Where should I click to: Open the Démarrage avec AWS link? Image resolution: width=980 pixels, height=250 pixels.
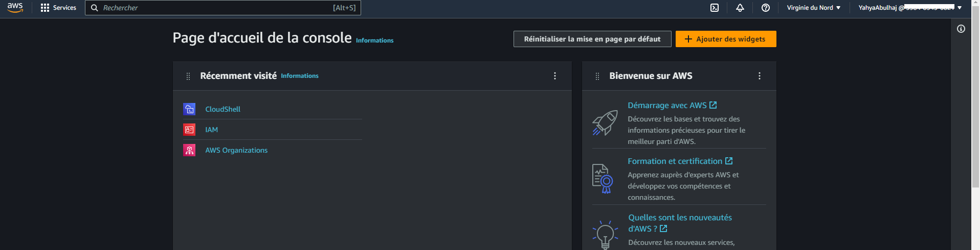click(672, 105)
